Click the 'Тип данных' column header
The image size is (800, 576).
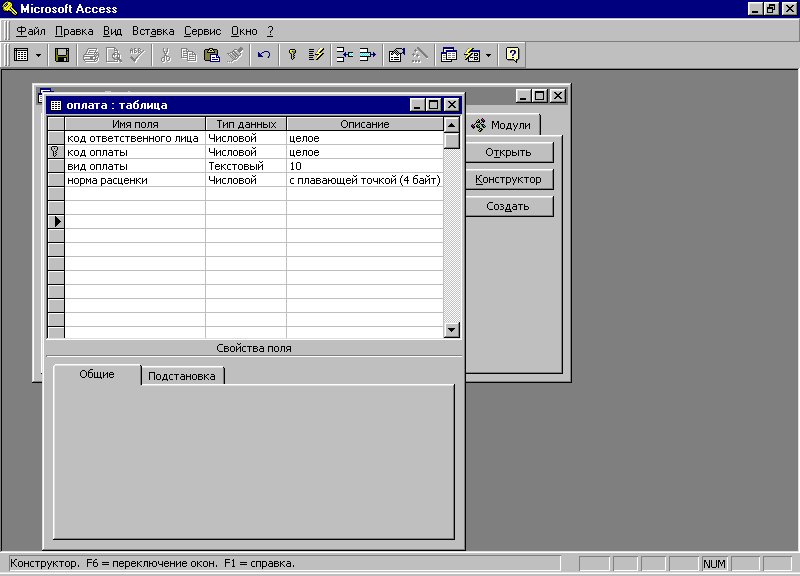pyautogui.click(x=246, y=124)
